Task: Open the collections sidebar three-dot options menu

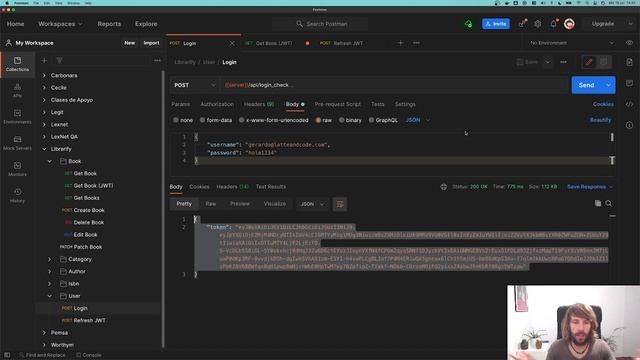Action: click(157, 60)
